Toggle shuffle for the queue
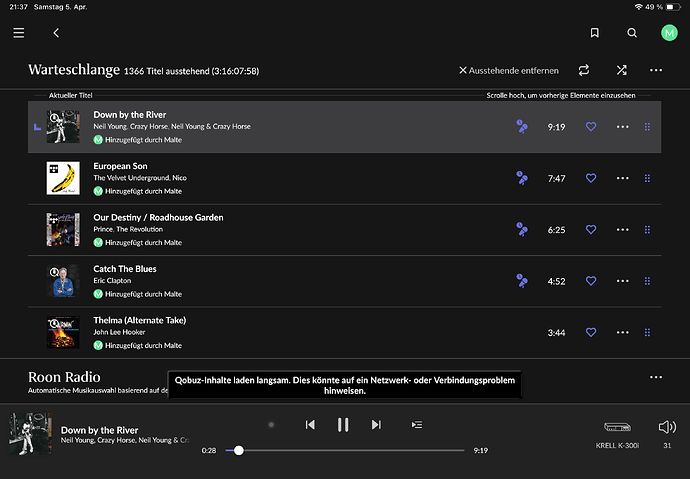This screenshot has height=479, width=690. pyautogui.click(x=621, y=70)
